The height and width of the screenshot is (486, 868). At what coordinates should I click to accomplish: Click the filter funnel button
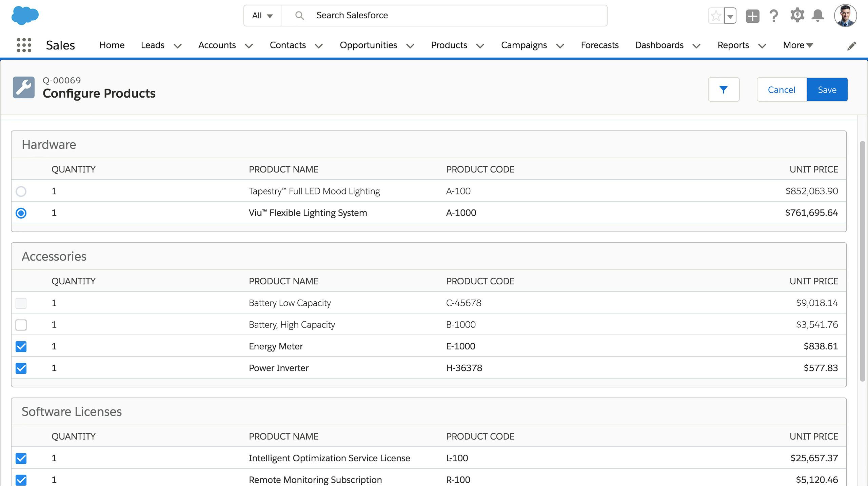tap(724, 89)
